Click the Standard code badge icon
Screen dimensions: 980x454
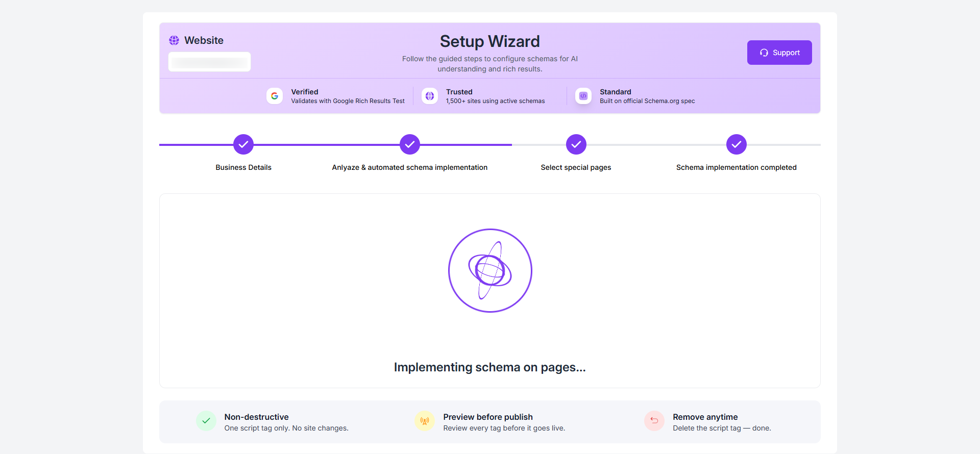tap(583, 96)
